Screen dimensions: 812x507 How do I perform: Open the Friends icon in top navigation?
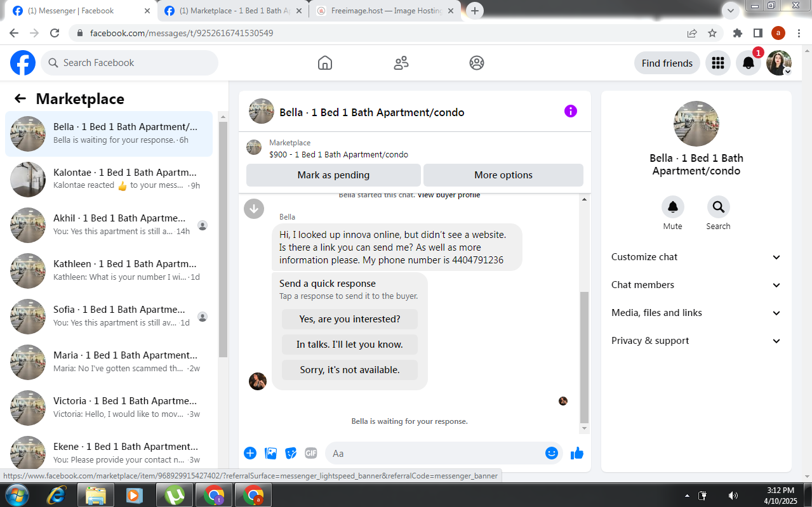pos(401,63)
